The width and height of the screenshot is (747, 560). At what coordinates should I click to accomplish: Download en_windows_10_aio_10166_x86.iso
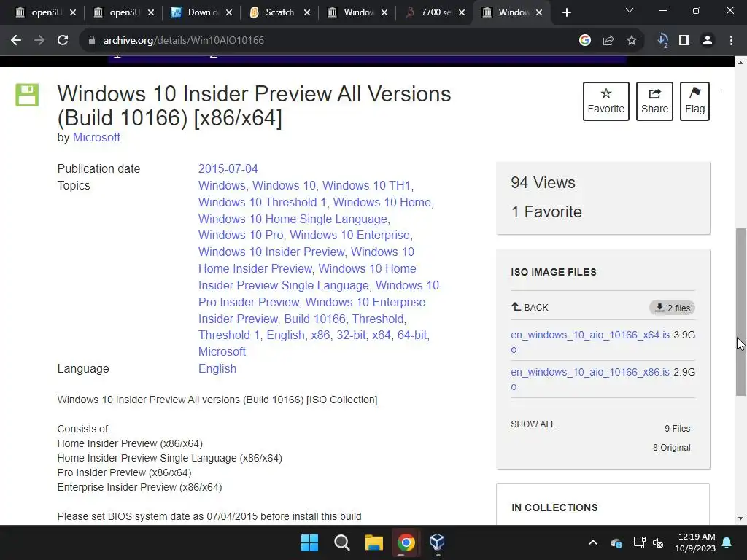(x=589, y=379)
